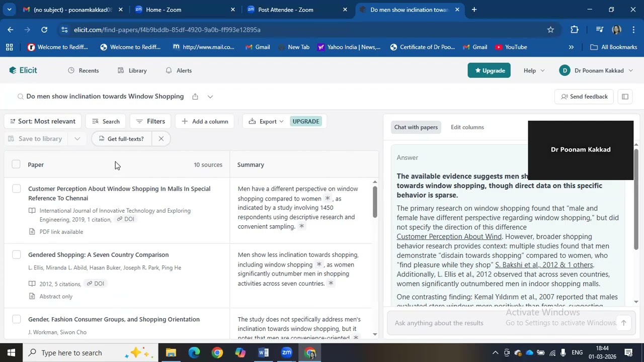Open Gender, Fashion Consumer Groups paper title
This screenshot has width=644, height=362.
[x=114, y=319]
